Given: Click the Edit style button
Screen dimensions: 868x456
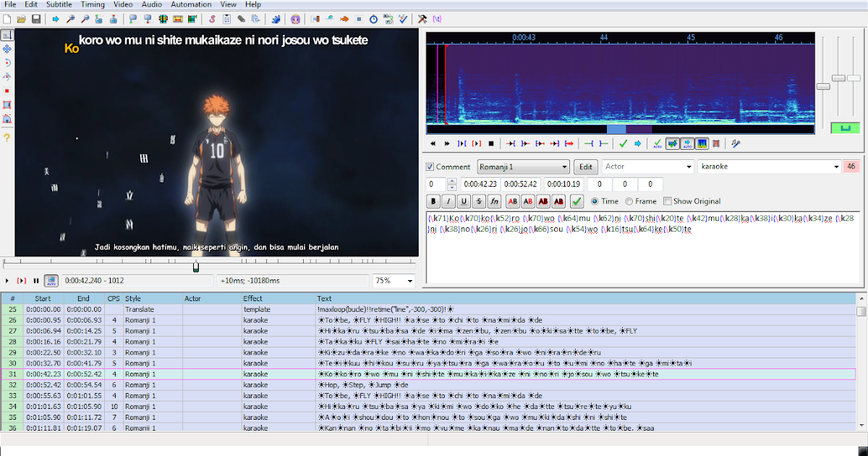Looking at the screenshot, I should 586,166.
